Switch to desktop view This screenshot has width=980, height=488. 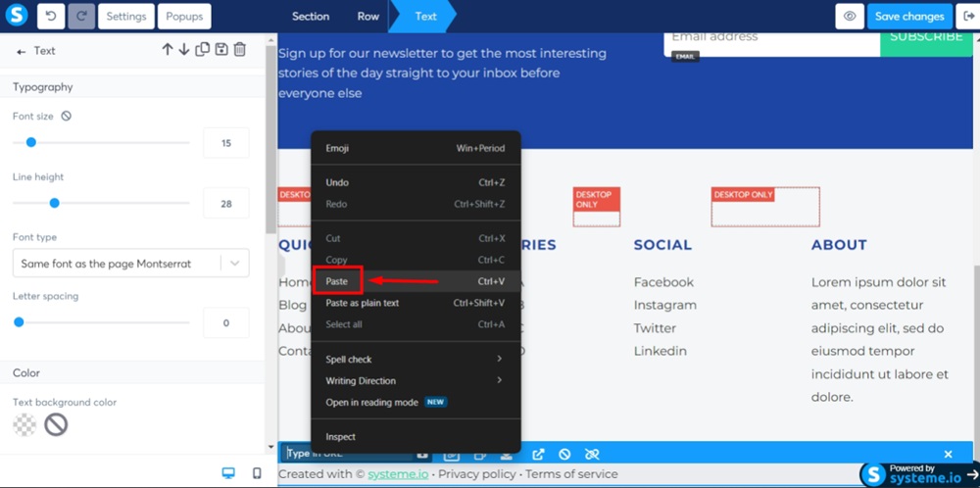coord(228,473)
